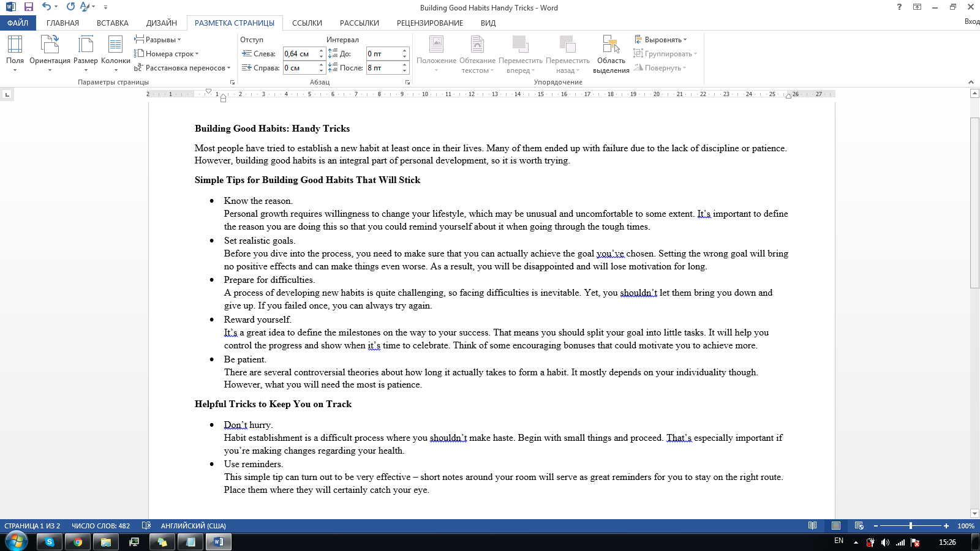This screenshot has height=551, width=980.
Task: Decrease the Справа right indent value
Action: click(321, 71)
